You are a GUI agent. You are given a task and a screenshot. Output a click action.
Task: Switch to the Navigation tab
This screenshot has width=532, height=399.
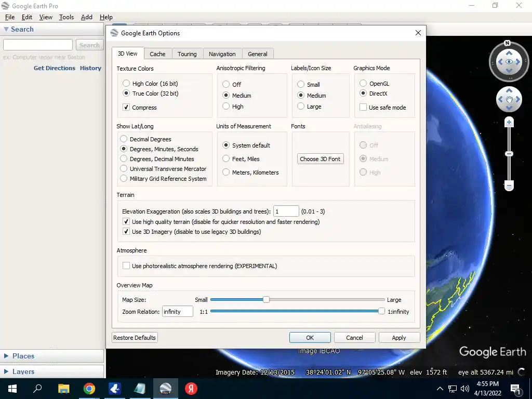222,54
